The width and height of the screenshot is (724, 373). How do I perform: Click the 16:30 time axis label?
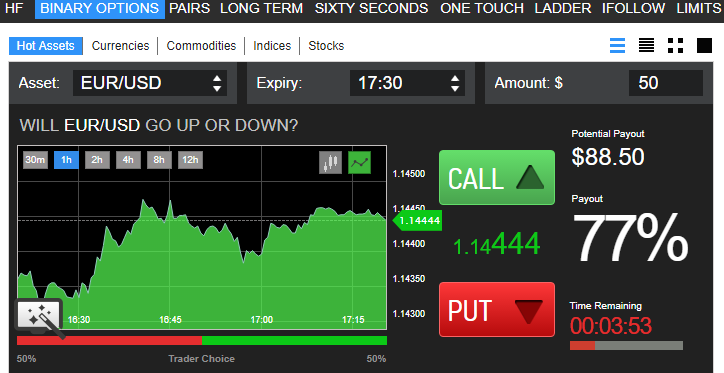(79, 319)
